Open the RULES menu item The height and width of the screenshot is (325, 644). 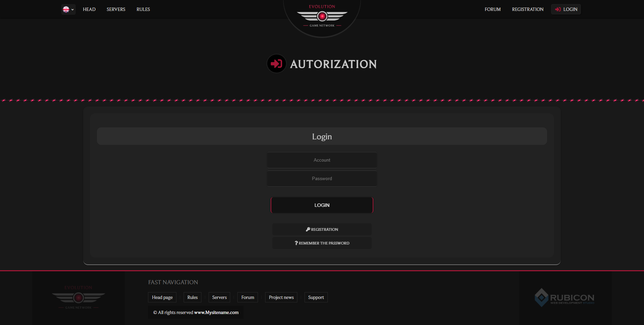click(x=143, y=9)
